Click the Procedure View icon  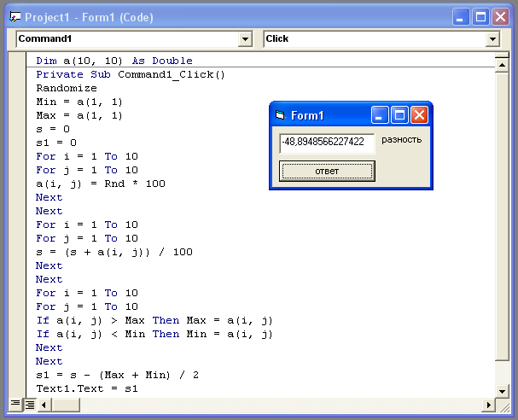pyautogui.click(x=15, y=404)
